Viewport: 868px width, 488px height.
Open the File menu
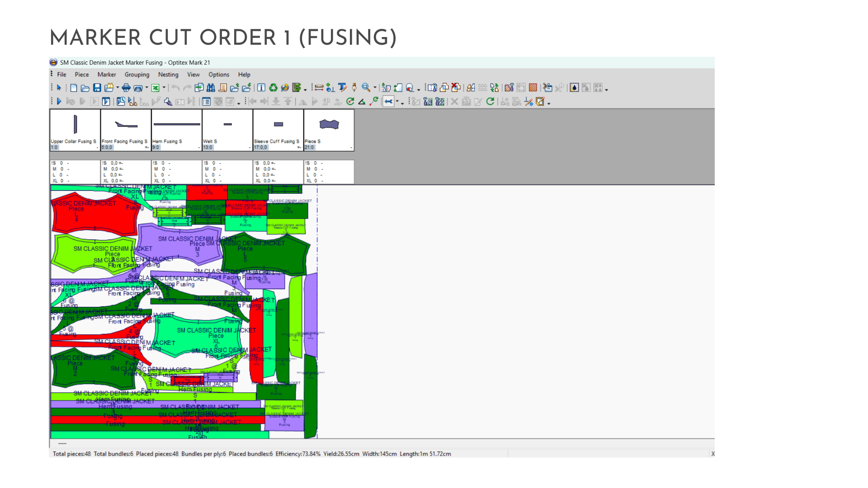(x=61, y=75)
